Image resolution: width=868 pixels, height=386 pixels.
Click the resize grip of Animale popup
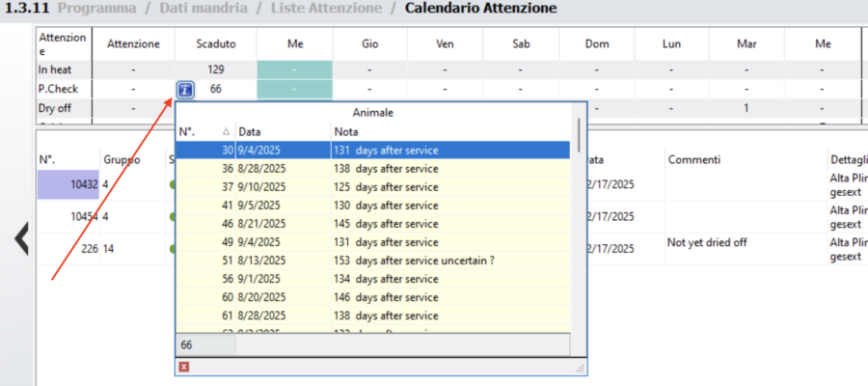581,368
